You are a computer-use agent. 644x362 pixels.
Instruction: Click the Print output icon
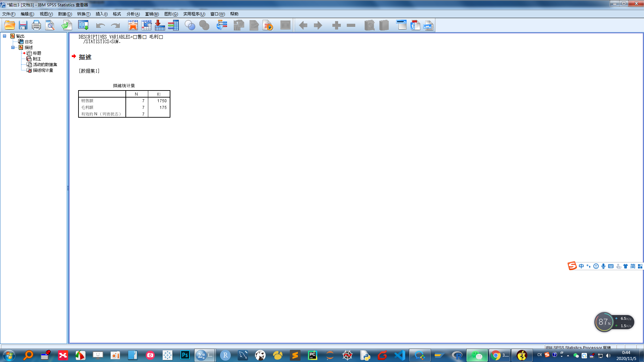coord(37,25)
